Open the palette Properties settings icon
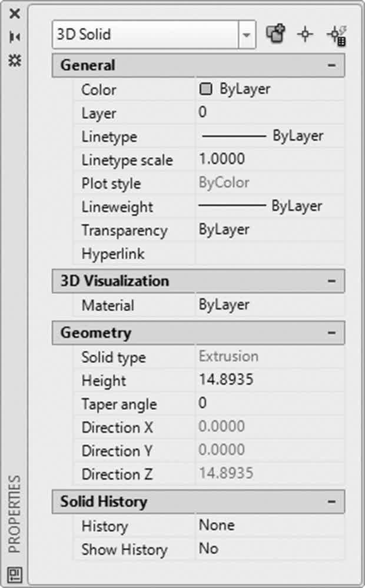The image size is (365, 588). 15,60
